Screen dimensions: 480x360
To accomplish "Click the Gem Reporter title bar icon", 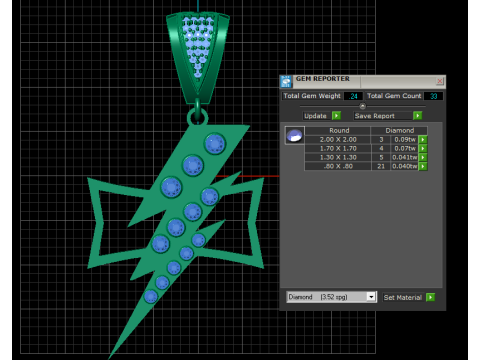I will click(x=286, y=82).
